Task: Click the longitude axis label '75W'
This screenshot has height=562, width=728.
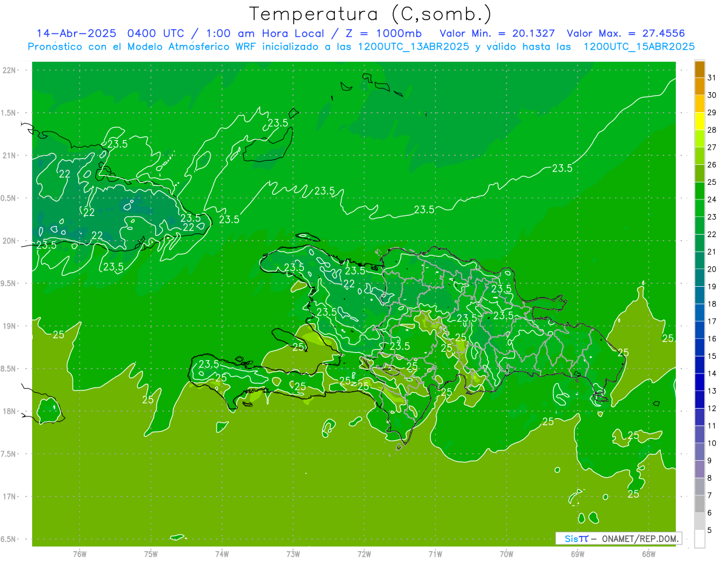Action: click(151, 554)
